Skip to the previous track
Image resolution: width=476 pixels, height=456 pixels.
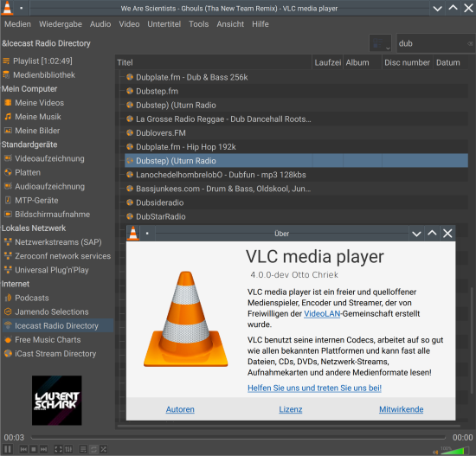23,449
